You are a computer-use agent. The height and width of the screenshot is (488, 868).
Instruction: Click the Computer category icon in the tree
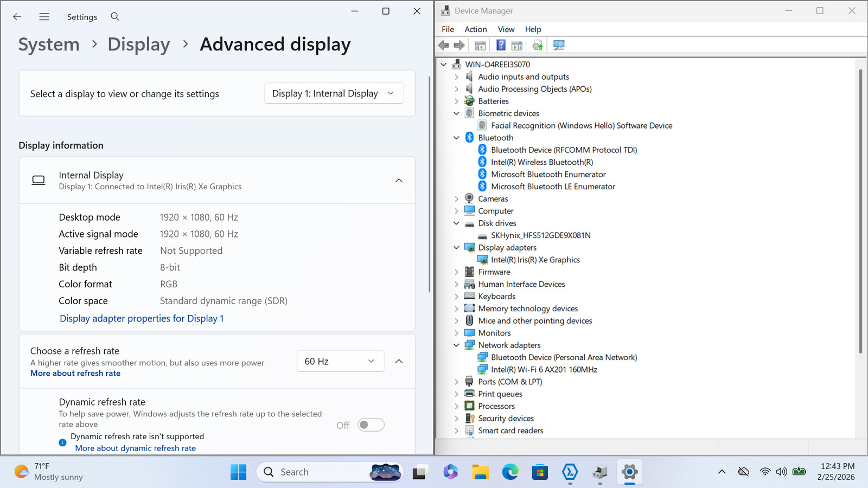pos(469,211)
